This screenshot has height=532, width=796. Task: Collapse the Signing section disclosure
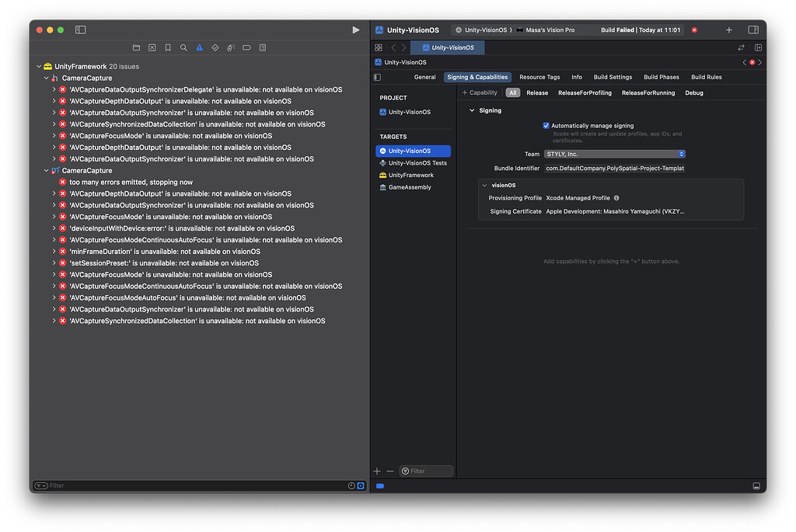472,110
